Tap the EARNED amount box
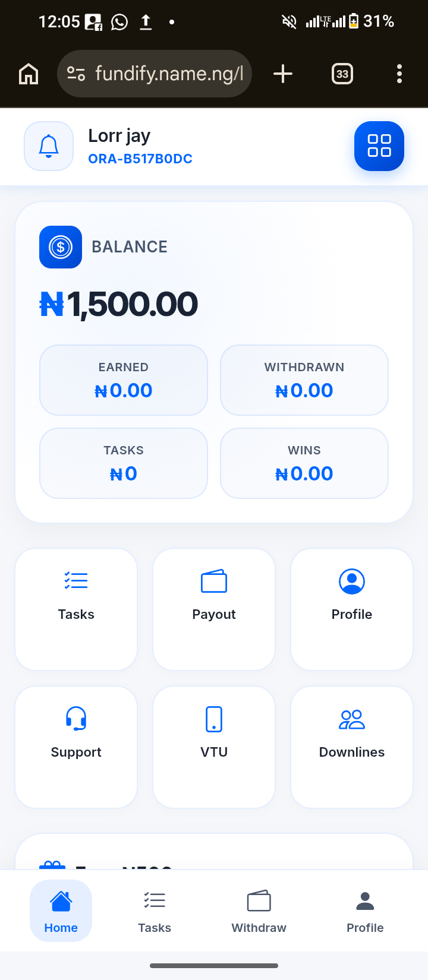Viewport: 428px width, 980px height. point(124,380)
